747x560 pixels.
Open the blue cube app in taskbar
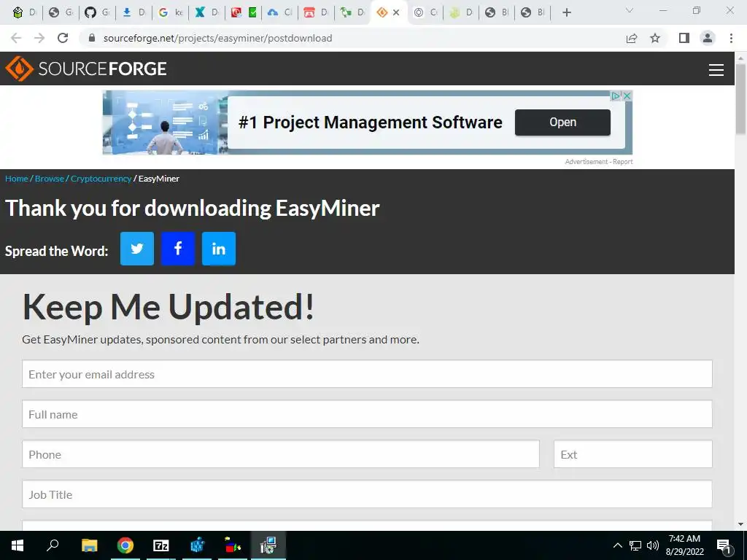(x=197, y=545)
